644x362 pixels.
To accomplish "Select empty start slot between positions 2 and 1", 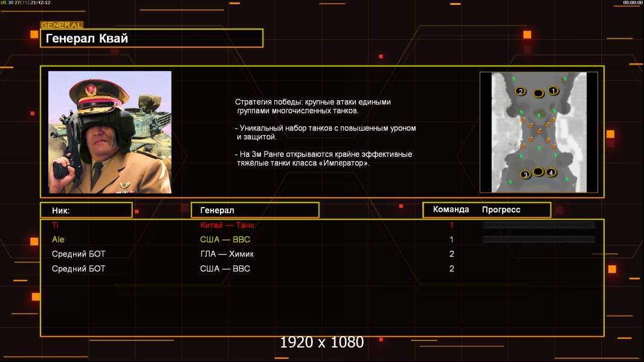I will point(538,94).
